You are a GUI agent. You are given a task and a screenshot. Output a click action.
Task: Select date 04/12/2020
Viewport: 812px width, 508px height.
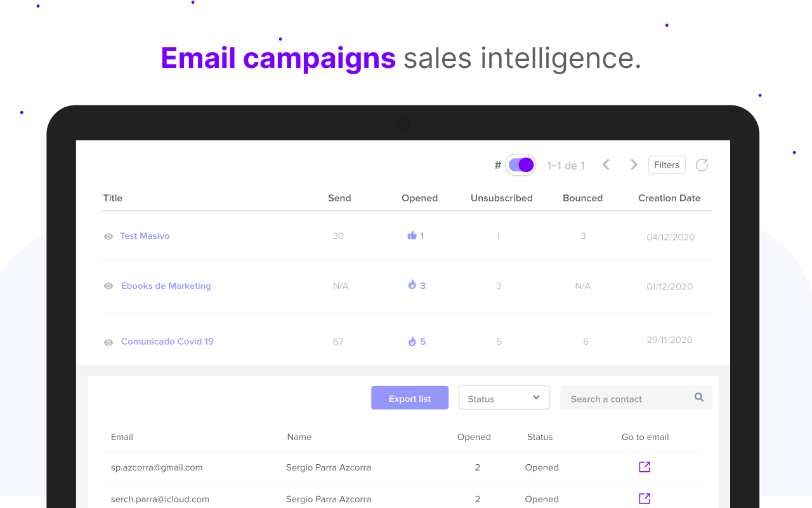click(671, 237)
